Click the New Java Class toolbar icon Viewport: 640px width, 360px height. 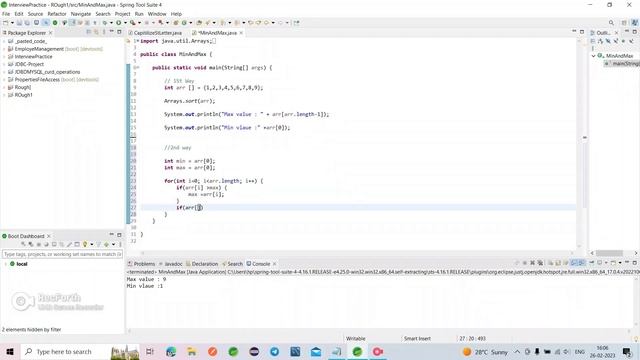click(184, 23)
